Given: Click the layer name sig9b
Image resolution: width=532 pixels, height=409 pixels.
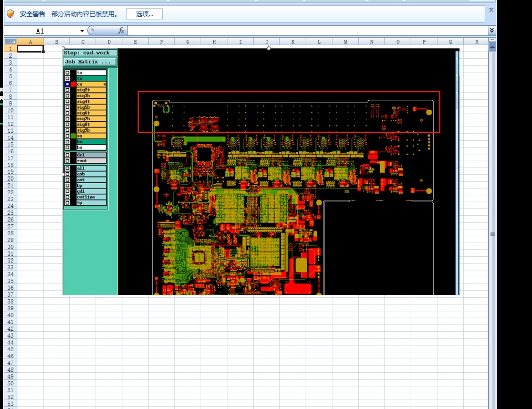Looking at the screenshot, I should coord(91,130).
